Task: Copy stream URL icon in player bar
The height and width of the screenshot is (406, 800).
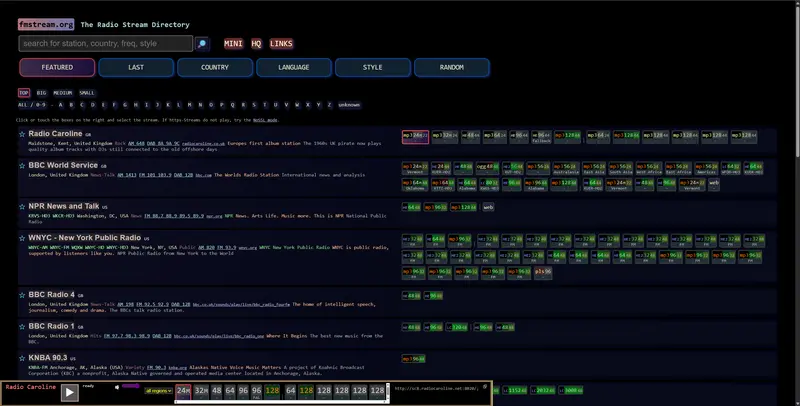Action: 485,387
